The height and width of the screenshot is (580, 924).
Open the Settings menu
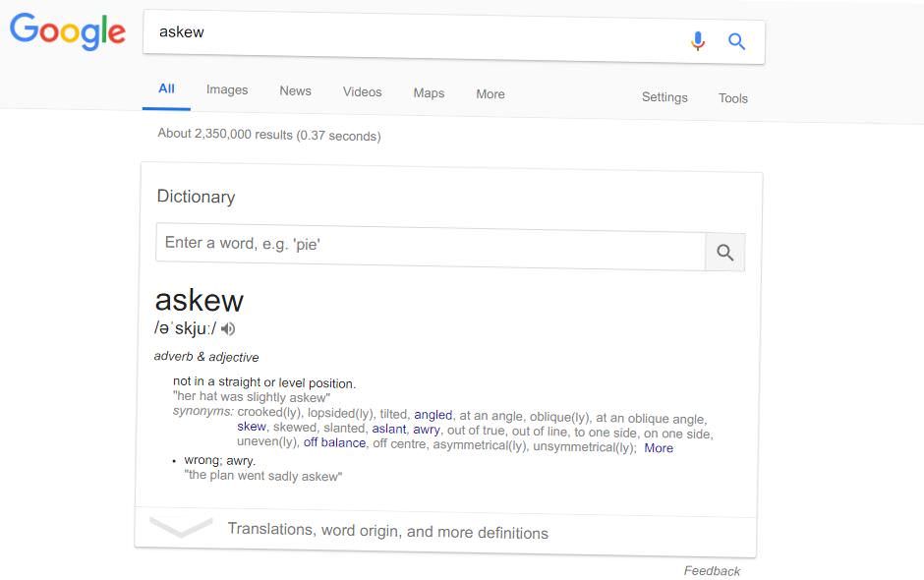tap(664, 97)
